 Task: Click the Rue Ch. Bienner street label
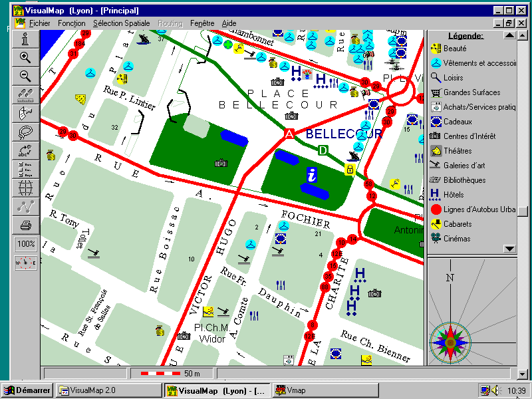coord(375,345)
